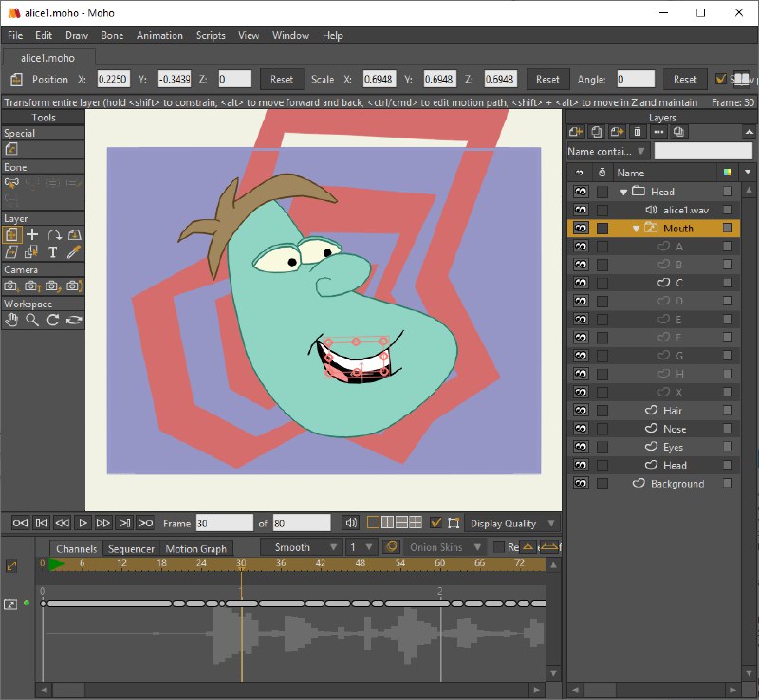The width and height of the screenshot is (759, 700).
Task: Open the Smooth interpolation dropdown
Action: coord(301,547)
